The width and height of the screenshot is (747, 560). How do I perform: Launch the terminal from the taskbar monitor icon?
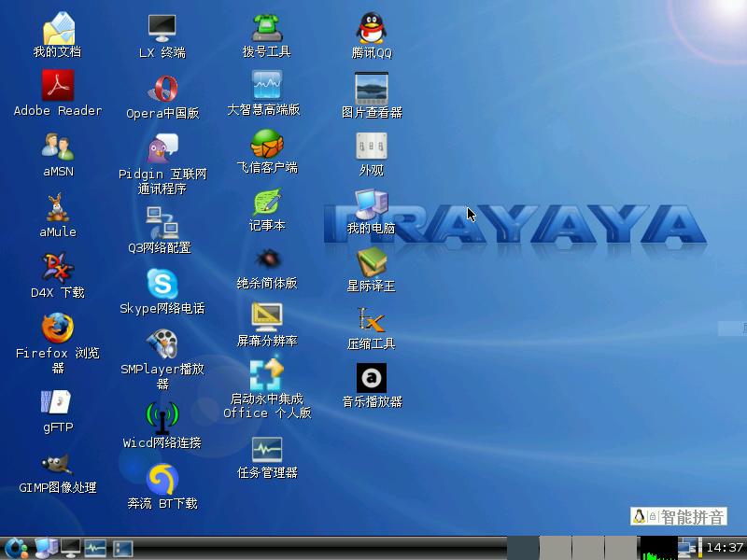[x=71, y=549]
